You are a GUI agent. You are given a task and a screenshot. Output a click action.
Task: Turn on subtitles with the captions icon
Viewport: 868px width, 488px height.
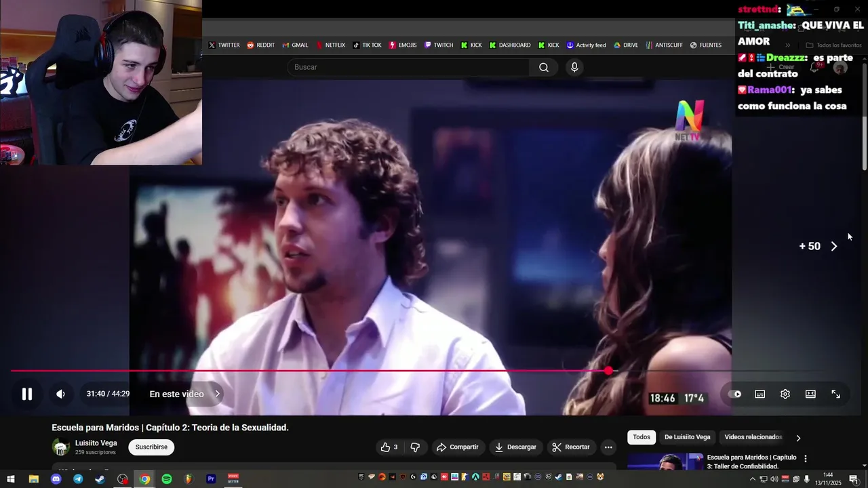760,394
